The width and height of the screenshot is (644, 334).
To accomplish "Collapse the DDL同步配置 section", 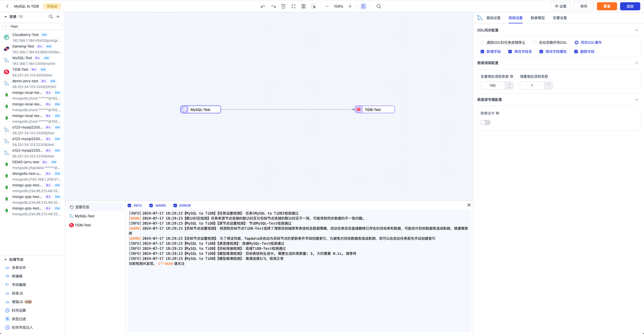I will point(636,30).
